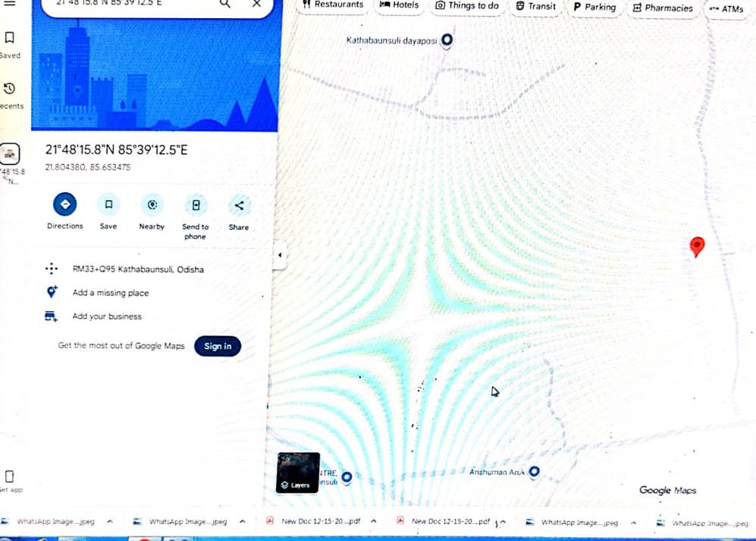Screen dimensions: 756x541
Task: Clear the search with the X icon
Action: (256, 4)
